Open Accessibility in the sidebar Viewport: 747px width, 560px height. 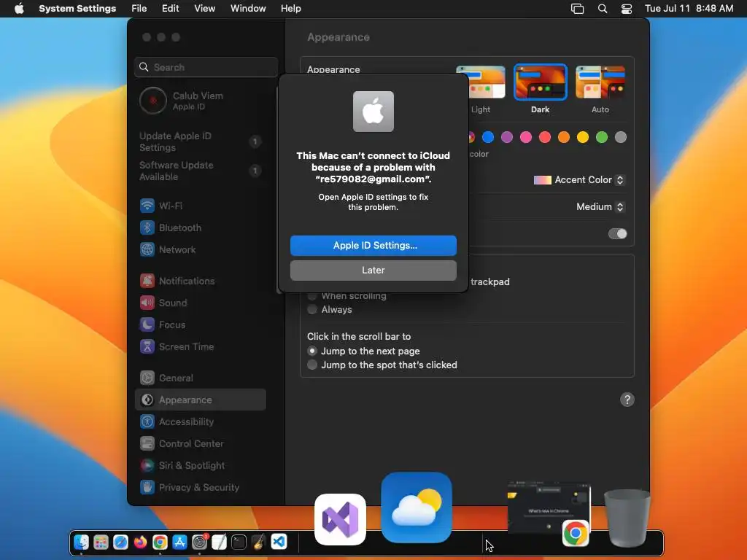pyautogui.click(x=200, y=422)
